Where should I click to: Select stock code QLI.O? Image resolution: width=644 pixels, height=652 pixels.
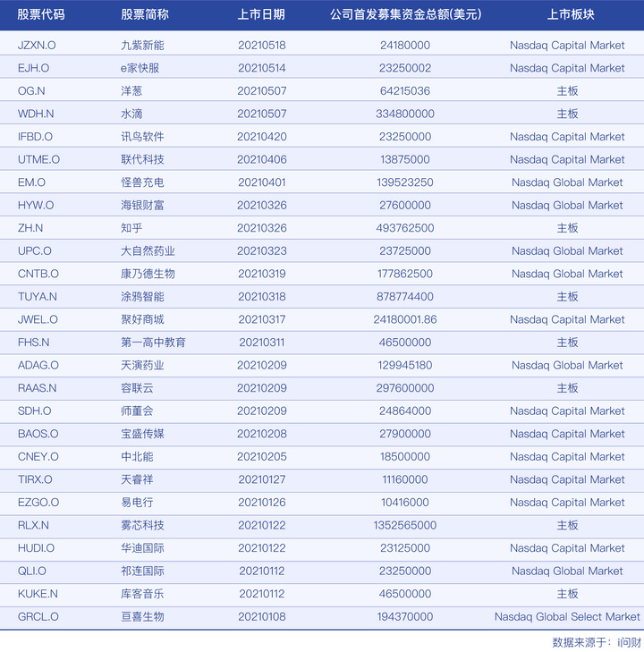click(31, 572)
